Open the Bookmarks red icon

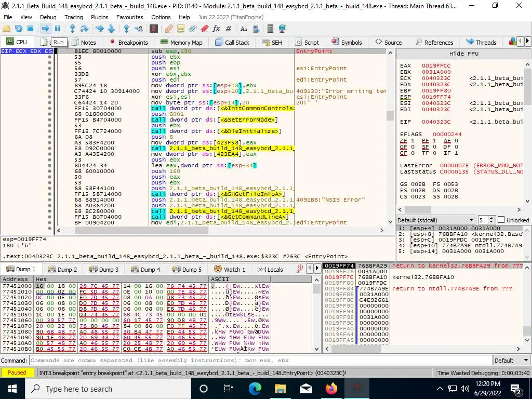pos(204,29)
